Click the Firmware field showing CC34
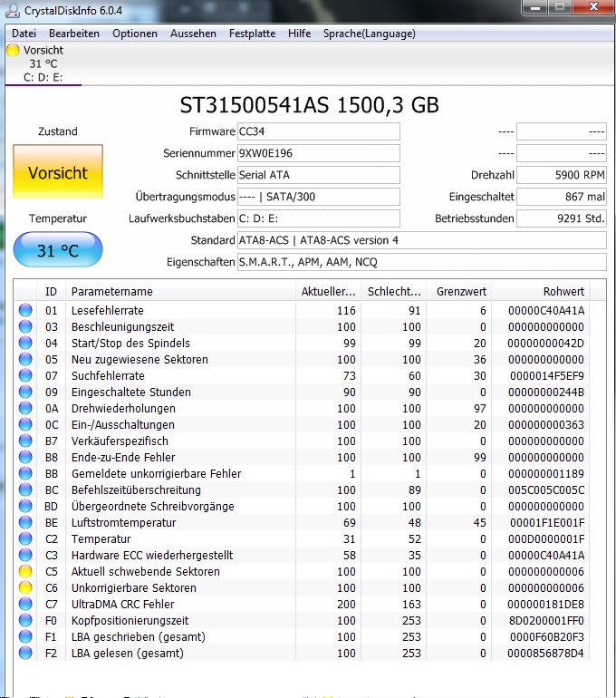 tap(319, 131)
